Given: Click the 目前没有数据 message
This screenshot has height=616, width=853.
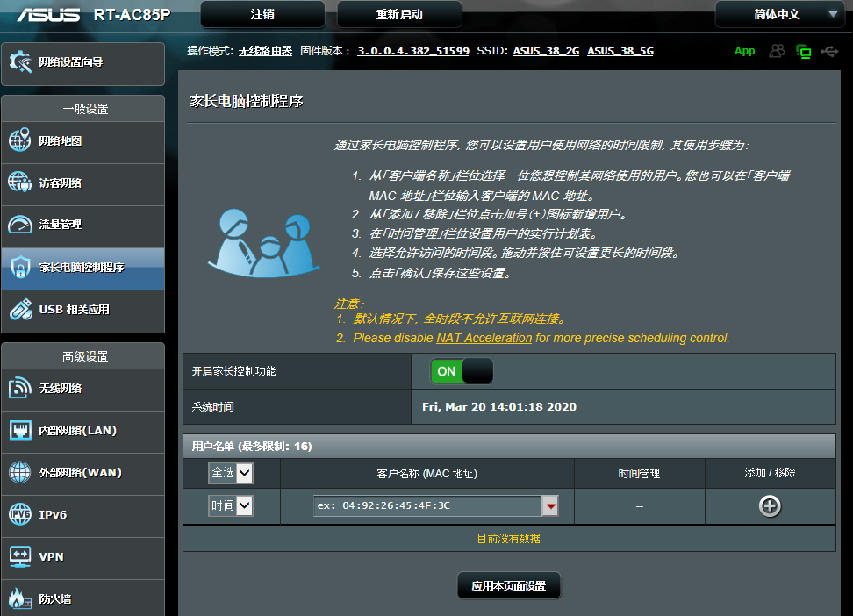Looking at the screenshot, I should 509,538.
